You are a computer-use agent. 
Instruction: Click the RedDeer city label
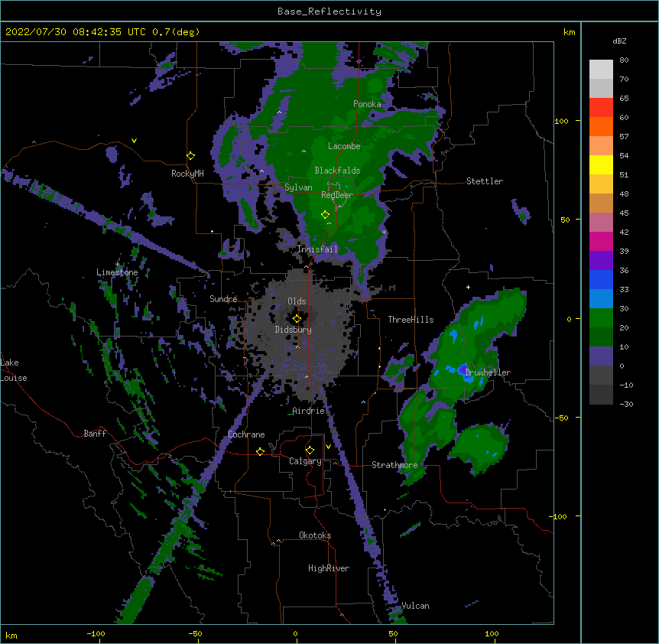tap(337, 195)
